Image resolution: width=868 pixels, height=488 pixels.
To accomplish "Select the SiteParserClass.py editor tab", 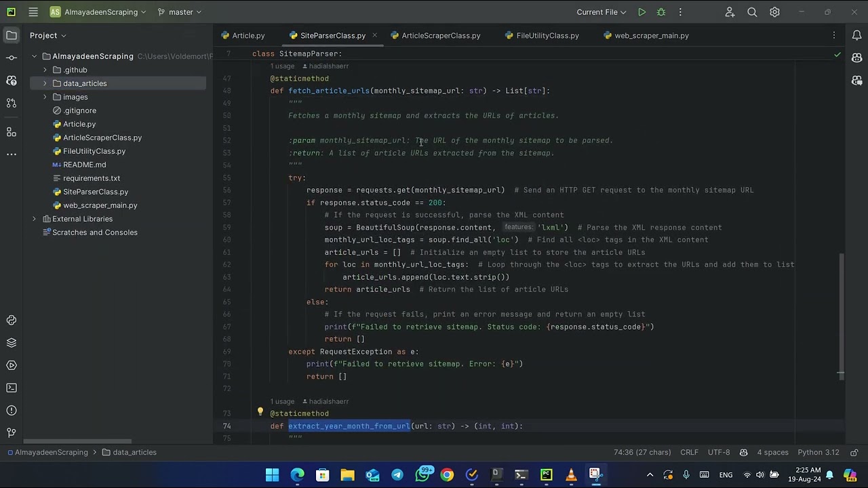I will tap(333, 35).
